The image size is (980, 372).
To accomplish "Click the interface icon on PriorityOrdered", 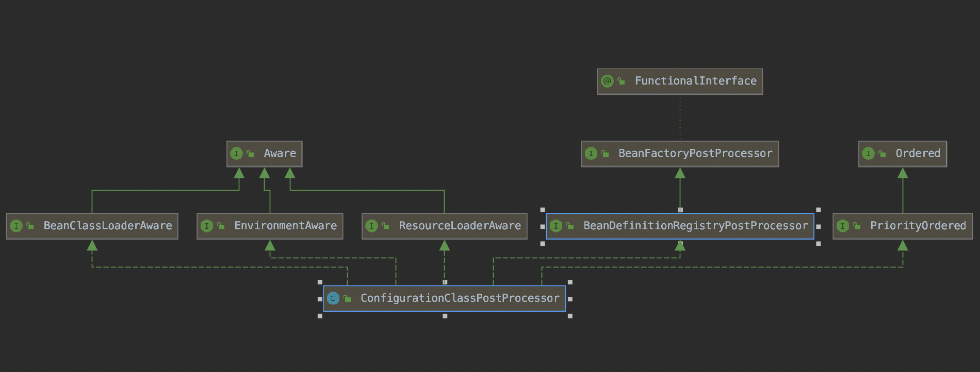I will (843, 226).
